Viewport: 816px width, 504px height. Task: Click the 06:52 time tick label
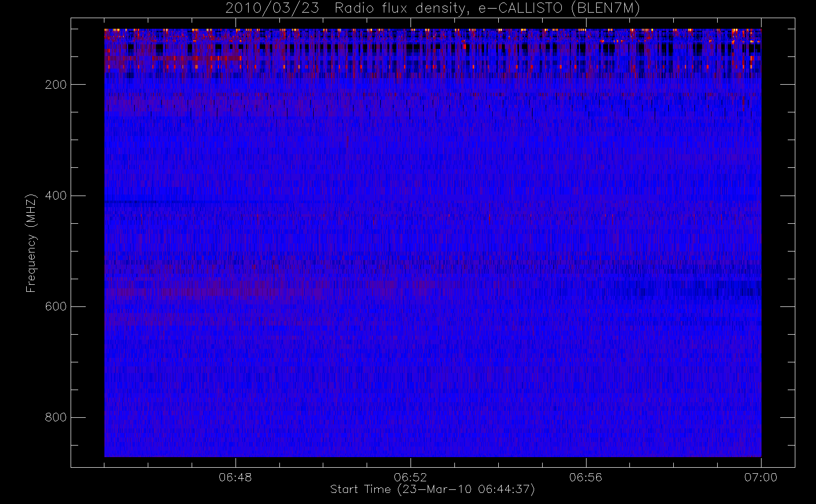click(x=411, y=477)
